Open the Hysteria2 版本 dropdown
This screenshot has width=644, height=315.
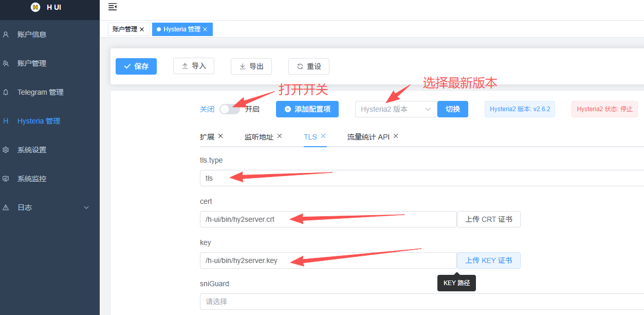pos(396,109)
